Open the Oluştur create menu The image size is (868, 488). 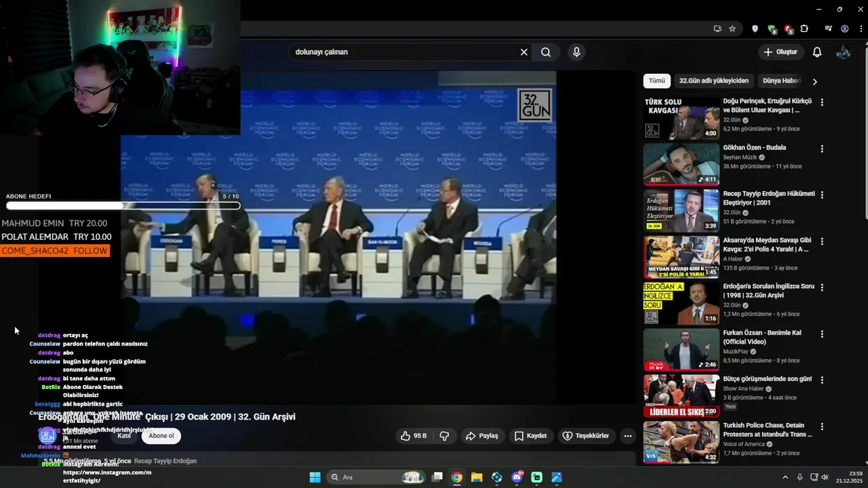[x=781, y=52]
